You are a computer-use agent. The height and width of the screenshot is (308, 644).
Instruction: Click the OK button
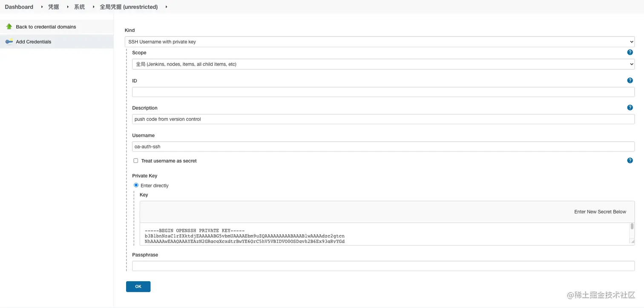(138, 286)
